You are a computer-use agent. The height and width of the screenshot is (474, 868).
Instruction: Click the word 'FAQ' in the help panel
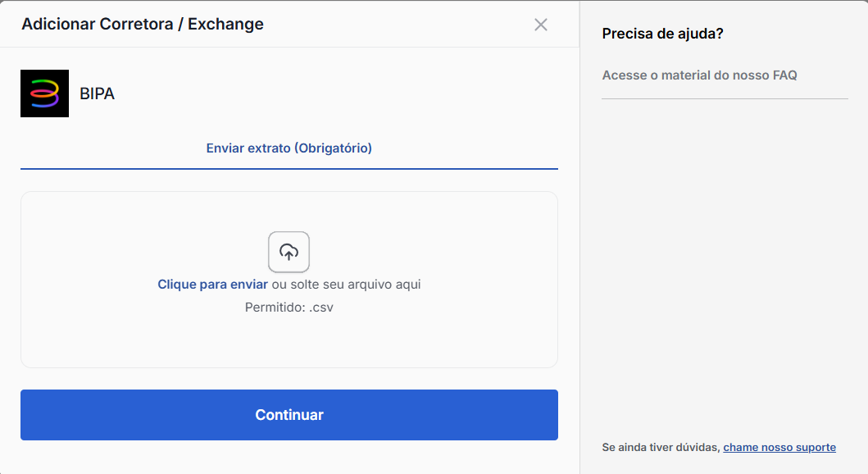pyautogui.click(x=784, y=75)
